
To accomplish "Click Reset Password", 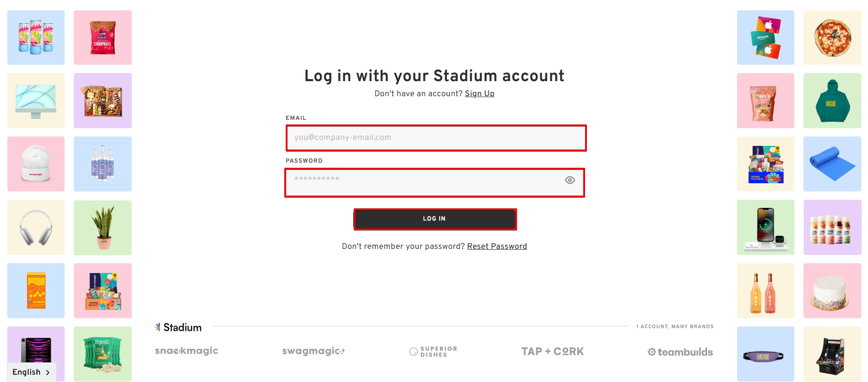I will (497, 246).
